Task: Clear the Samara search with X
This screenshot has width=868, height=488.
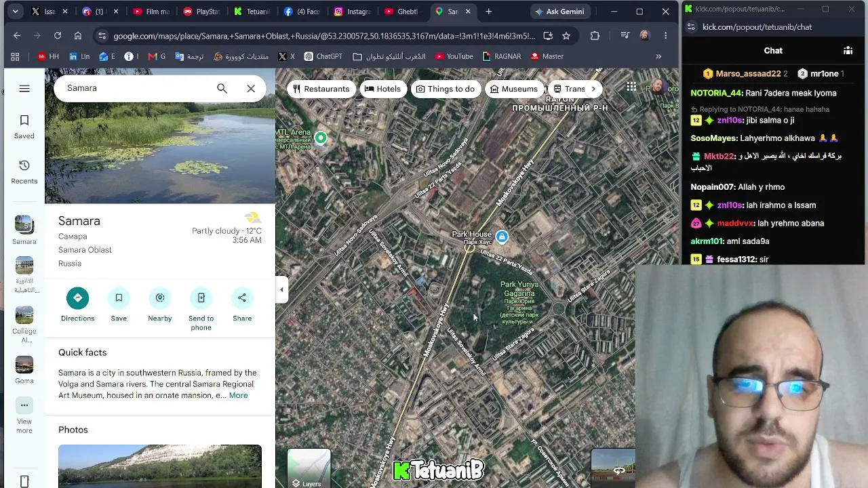Action: pyautogui.click(x=251, y=88)
